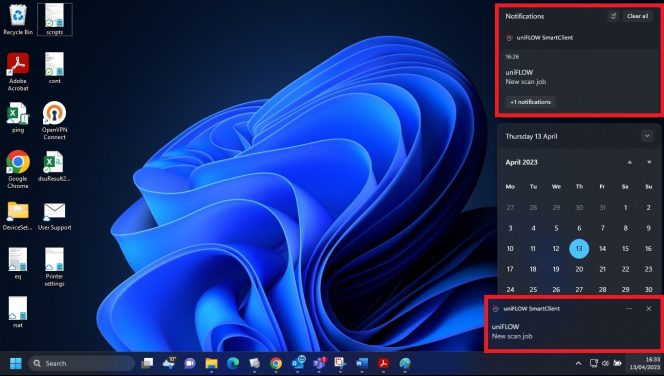Open notification settings icon beside Clear all
The width and height of the screenshot is (664, 376).
(x=613, y=16)
